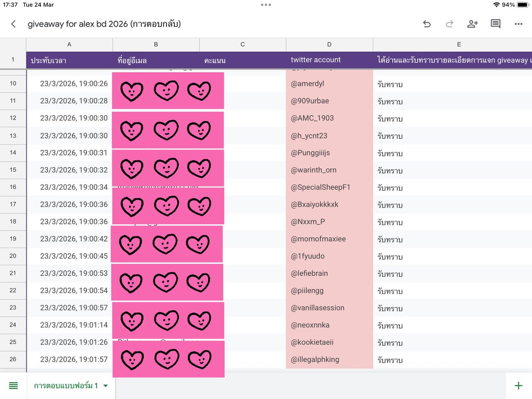Select timestamp cell 23/3/2026, 19:00:53
Image resolution: width=532 pixels, height=399 pixels.
tap(69, 273)
